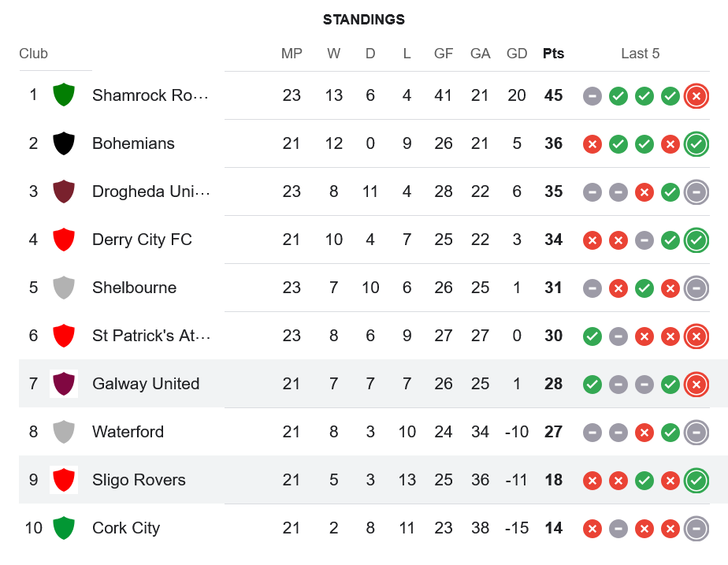Click the STANDINGS heading

pos(364,20)
